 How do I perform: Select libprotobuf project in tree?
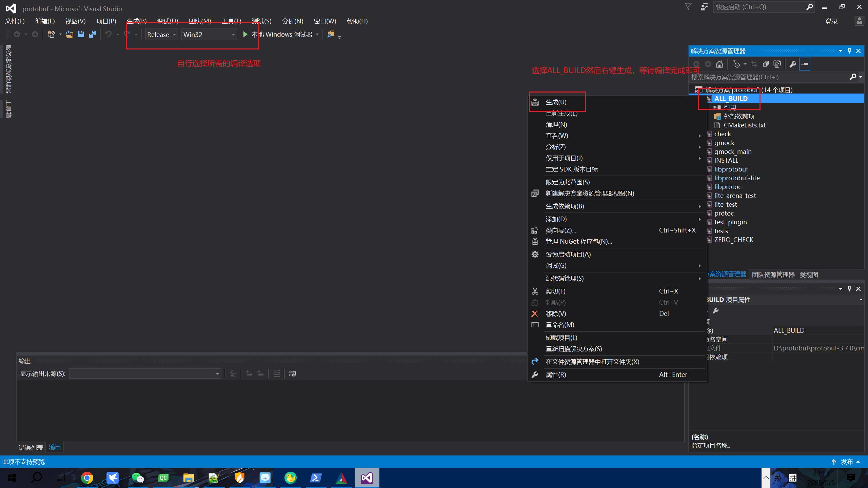click(731, 169)
